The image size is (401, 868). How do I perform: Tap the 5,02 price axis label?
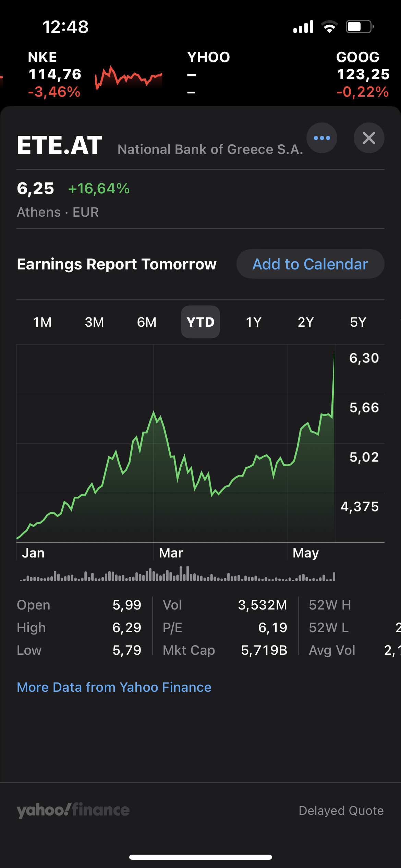point(364,457)
